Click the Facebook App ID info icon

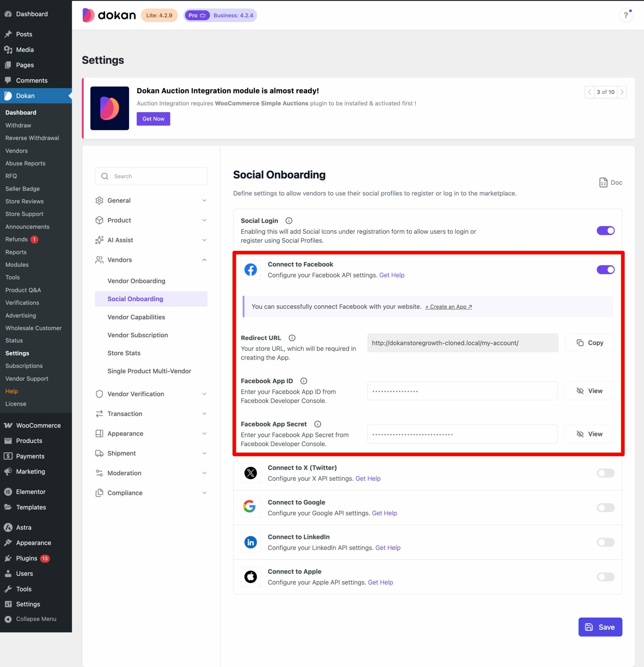(x=303, y=381)
